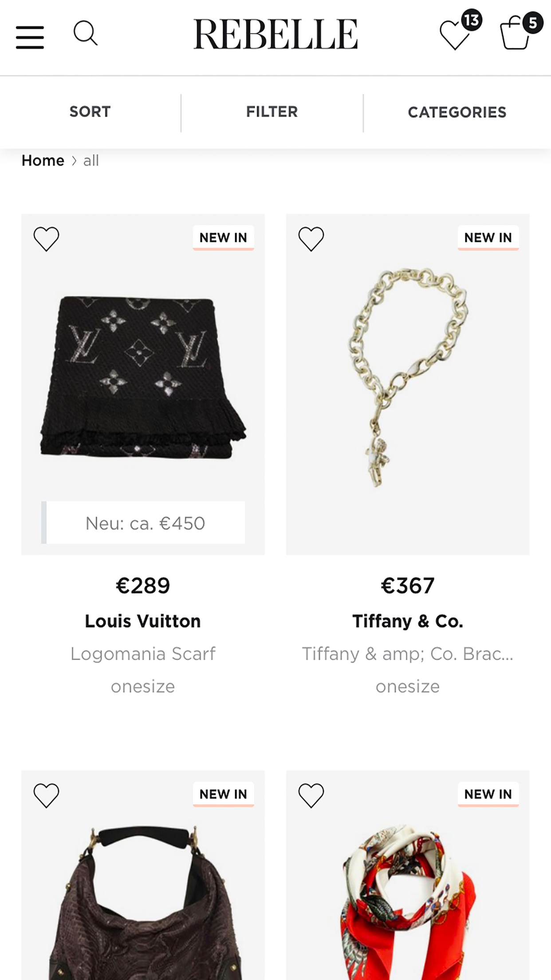The image size is (551, 980).
Task: View the black Louis Vuitton scarf photo
Action: point(143,377)
